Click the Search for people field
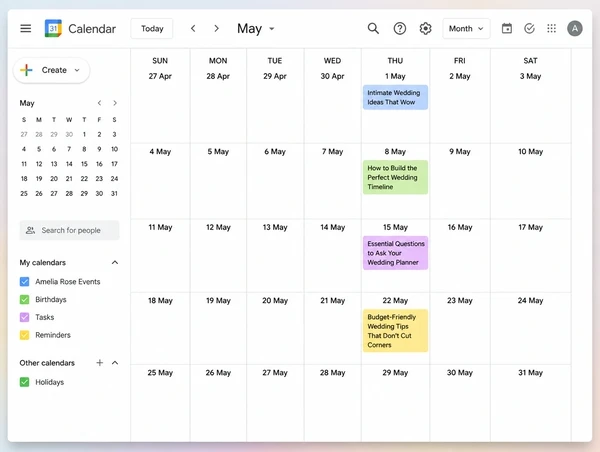Image resolution: width=600 pixels, height=452 pixels. pyautogui.click(x=69, y=230)
